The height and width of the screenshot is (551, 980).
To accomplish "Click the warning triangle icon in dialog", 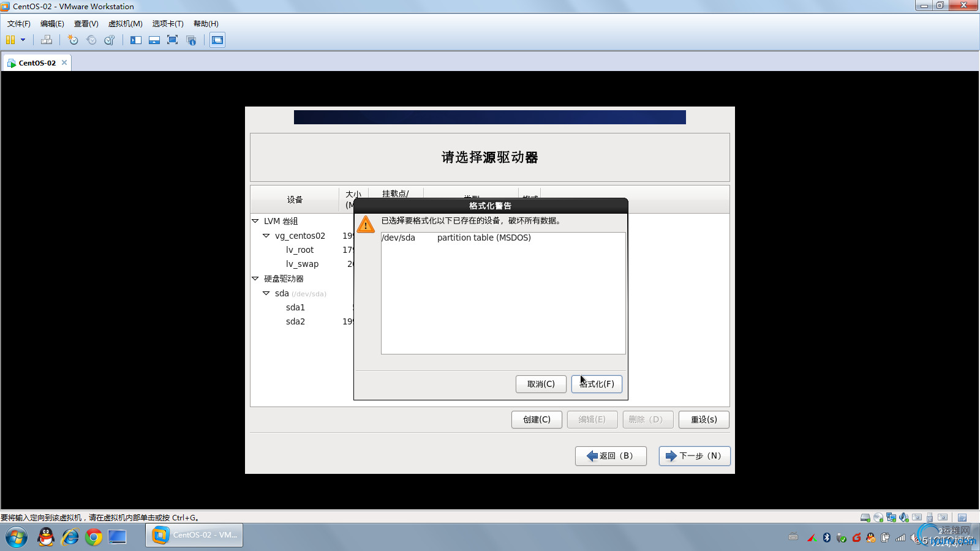I will [366, 224].
